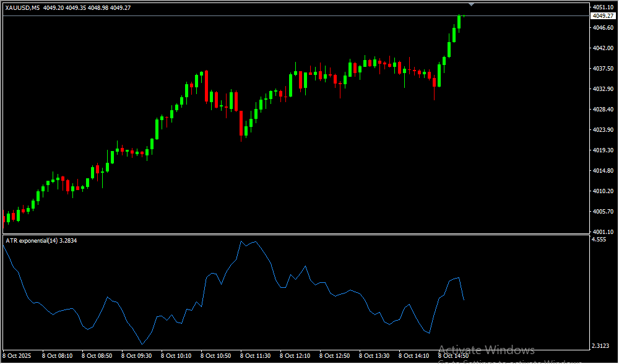Click the 4.555 value on ATR scale
This screenshot has height=364, width=619.
(x=599, y=240)
